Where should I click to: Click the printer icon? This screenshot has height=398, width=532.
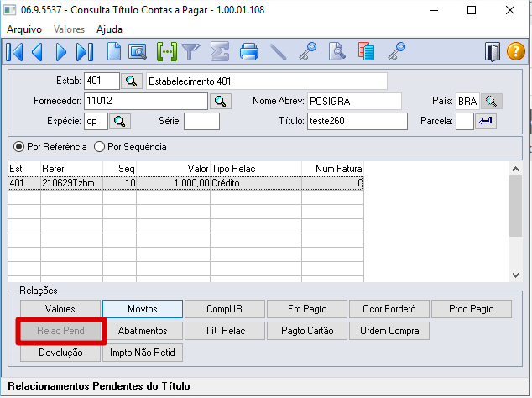click(x=249, y=52)
